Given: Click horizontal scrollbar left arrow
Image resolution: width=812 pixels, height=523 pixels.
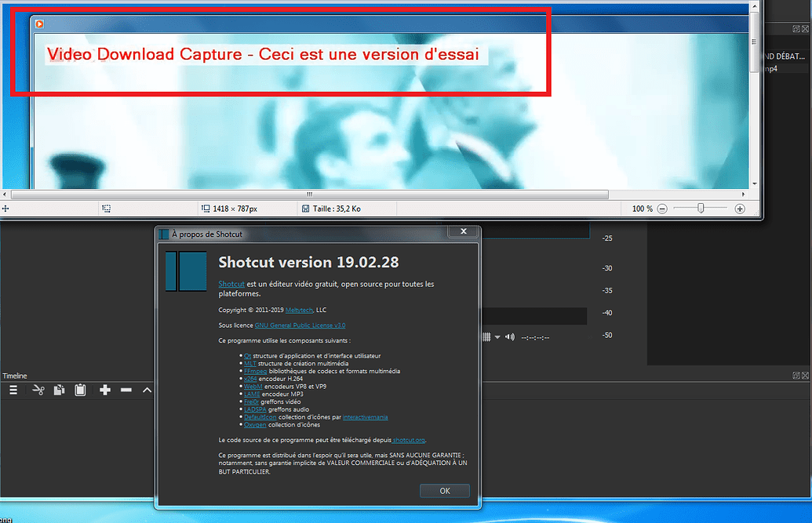Looking at the screenshot, I should (x=5, y=194).
